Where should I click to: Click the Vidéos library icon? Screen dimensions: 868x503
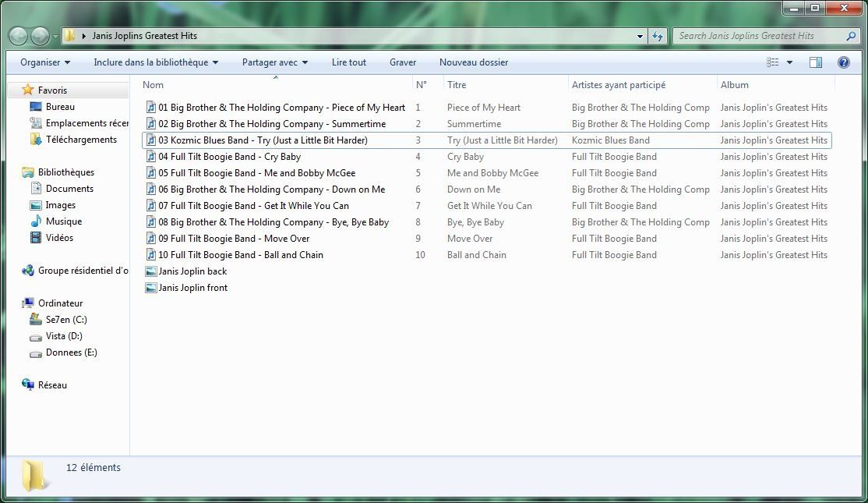[36, 238]
